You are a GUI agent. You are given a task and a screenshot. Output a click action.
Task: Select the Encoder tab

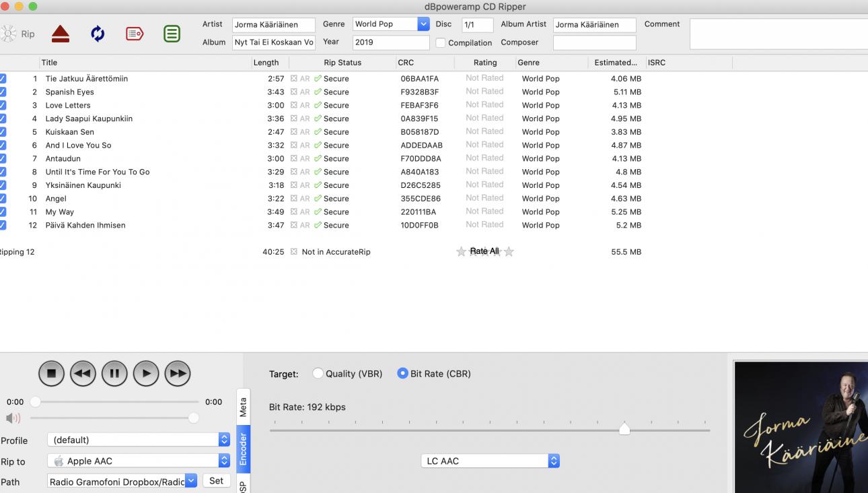coord(243,449)
